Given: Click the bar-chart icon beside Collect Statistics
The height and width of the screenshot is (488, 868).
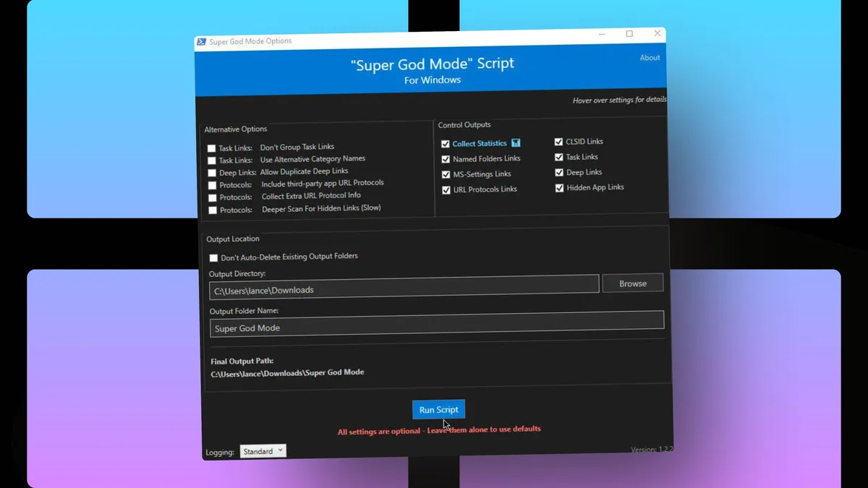Looking at the screenshot, I should tap(514, 143).
